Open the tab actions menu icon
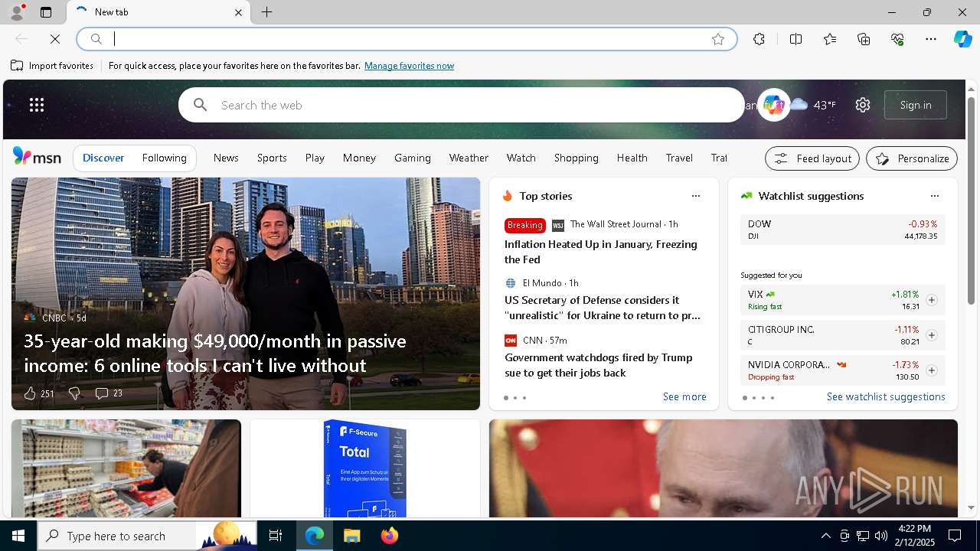 [x=46, y=12]
